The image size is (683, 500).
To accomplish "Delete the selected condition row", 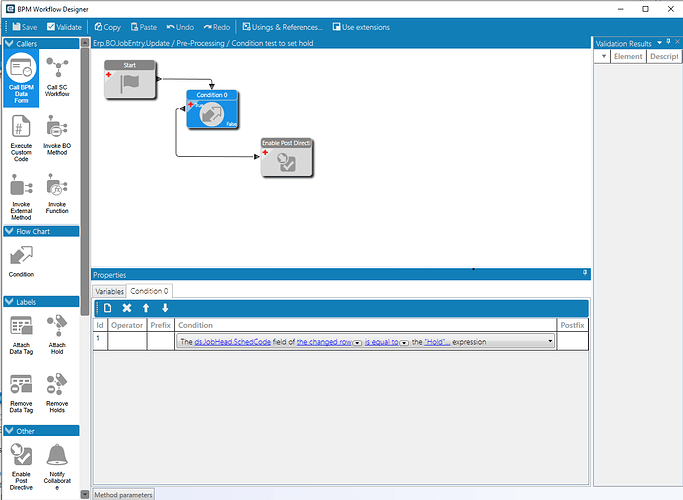I will tap(127, 308).
